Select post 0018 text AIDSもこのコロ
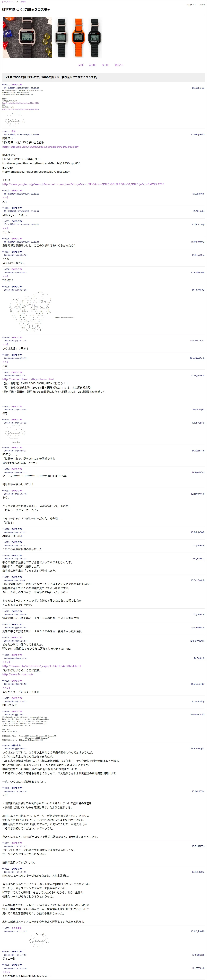 tap(12, 536)
